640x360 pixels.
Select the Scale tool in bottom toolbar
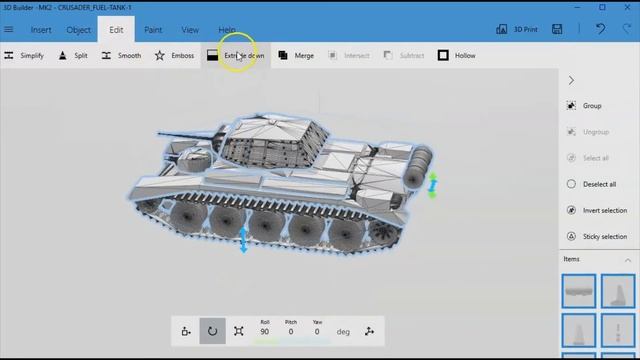click(x=239, y=331)
